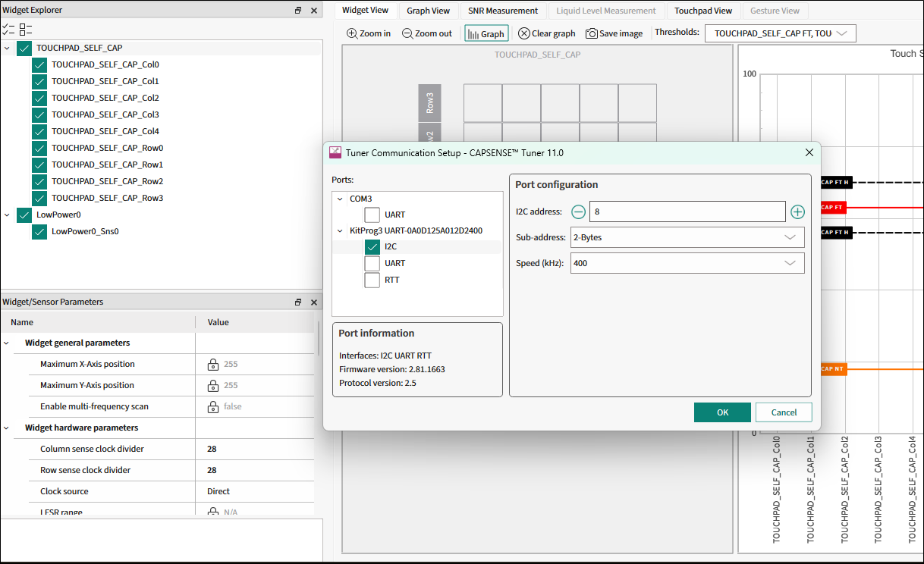Click Cancel in the setup dialog
924x564 pixels.
[x=784, y=412]
